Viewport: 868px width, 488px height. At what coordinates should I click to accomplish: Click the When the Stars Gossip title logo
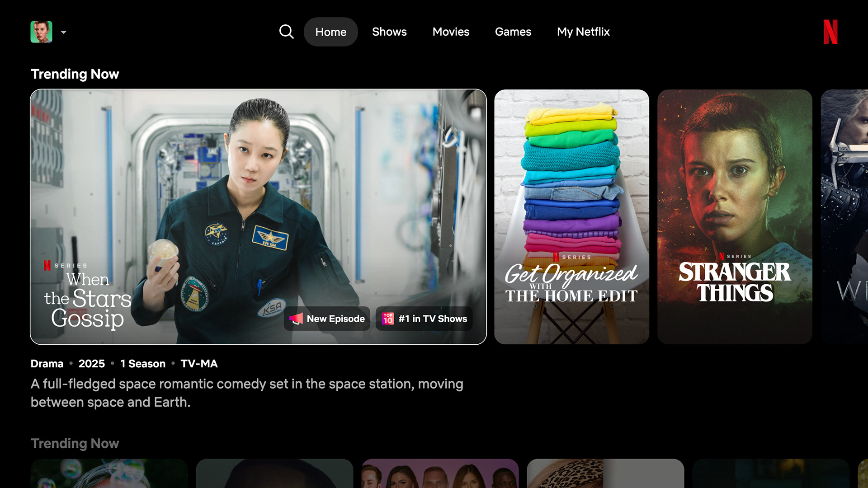(x=87, y=299)
